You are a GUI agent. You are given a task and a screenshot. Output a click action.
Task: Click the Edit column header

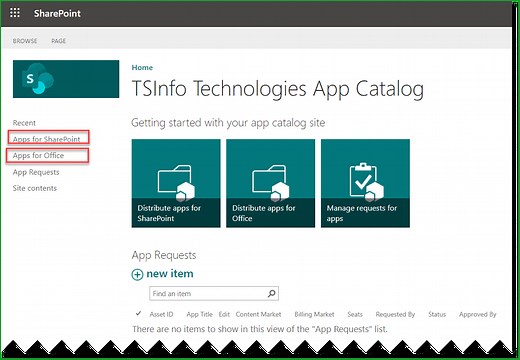click(x=224, y=314)
